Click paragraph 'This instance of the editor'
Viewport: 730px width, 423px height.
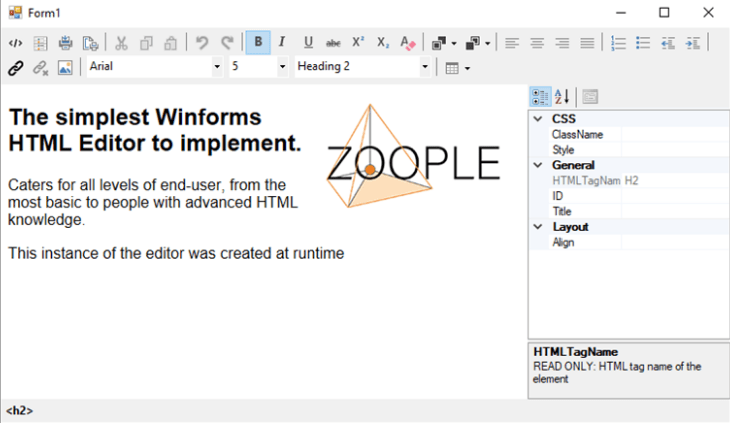[176, 253]
